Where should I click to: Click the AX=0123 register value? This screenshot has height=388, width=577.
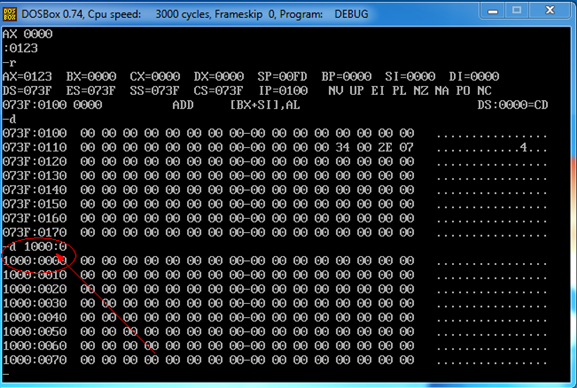point(27,77)
